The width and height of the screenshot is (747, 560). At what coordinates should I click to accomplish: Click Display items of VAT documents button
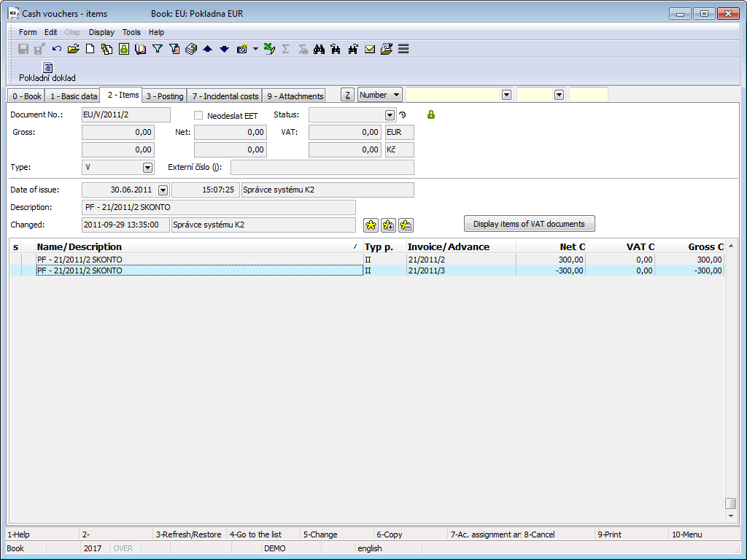click(x=530, y=224)
